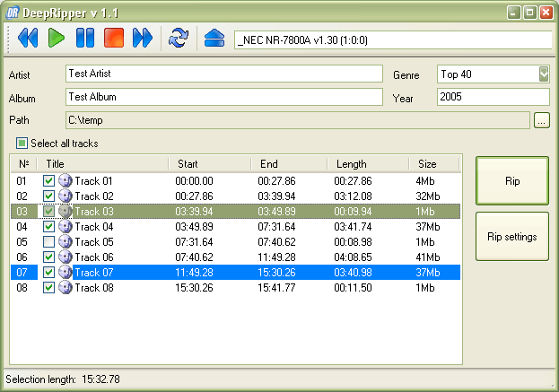The image size is (559, 392).
Task: Maximize the DeepRipper window
Action: [529, 13]
